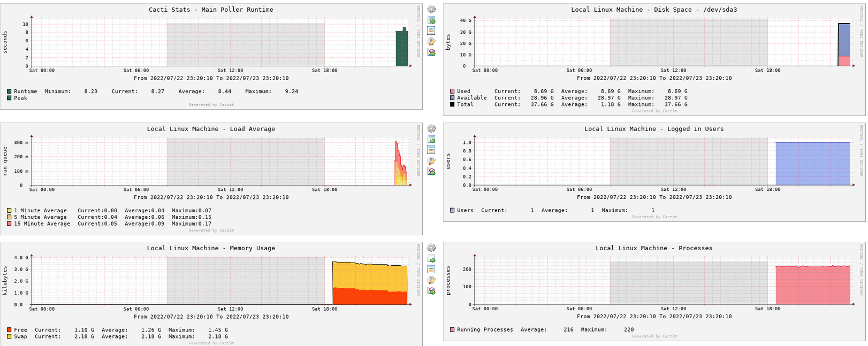868x346 pixels.
Task: Open the real-time view for Memory Usage
Action: (x=431, y=291)
